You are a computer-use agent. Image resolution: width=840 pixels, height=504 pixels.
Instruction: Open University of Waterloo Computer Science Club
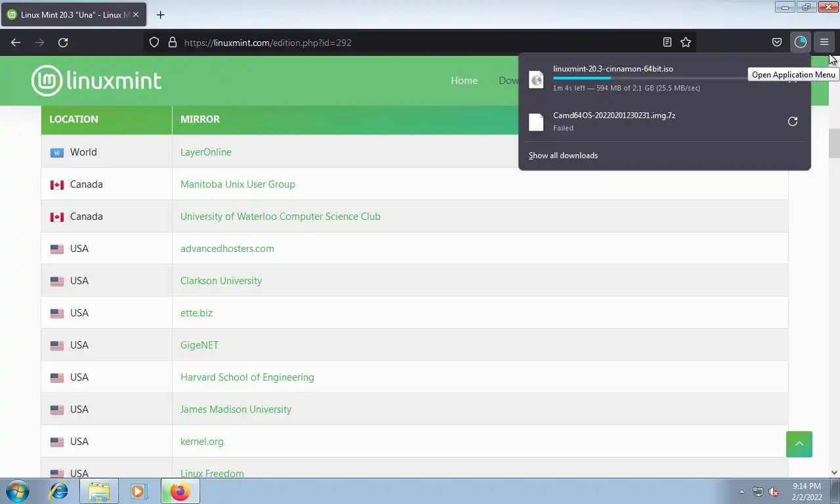(280, 217)
